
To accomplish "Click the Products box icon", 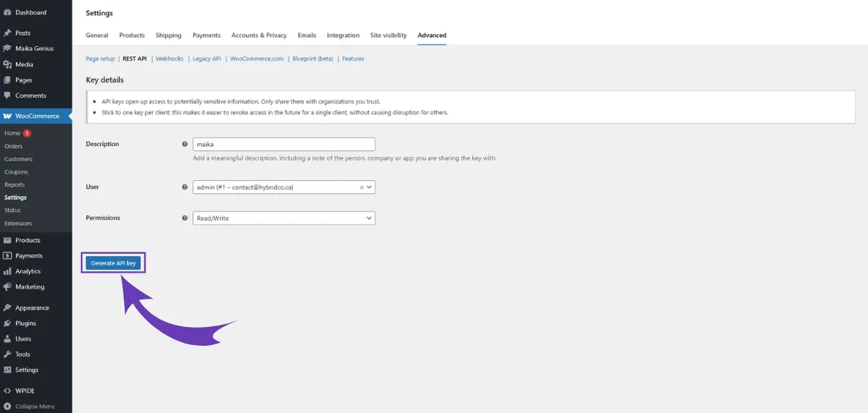I will 7,240.
